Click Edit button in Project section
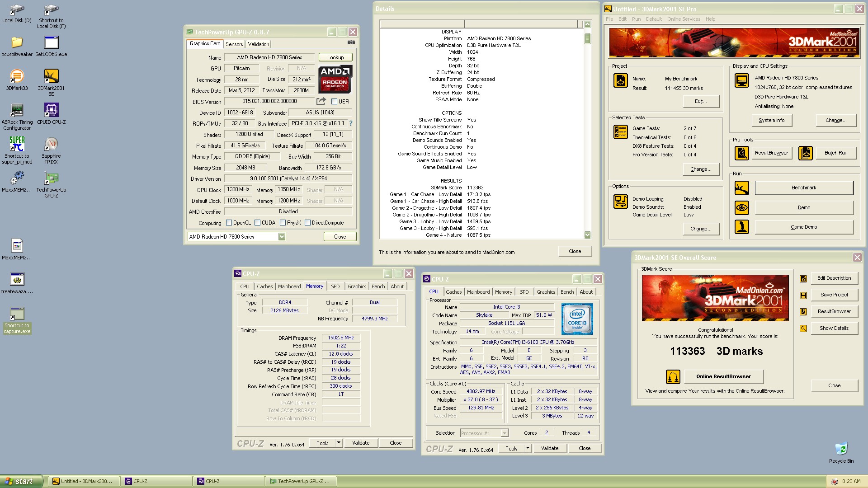 (701, 101)
